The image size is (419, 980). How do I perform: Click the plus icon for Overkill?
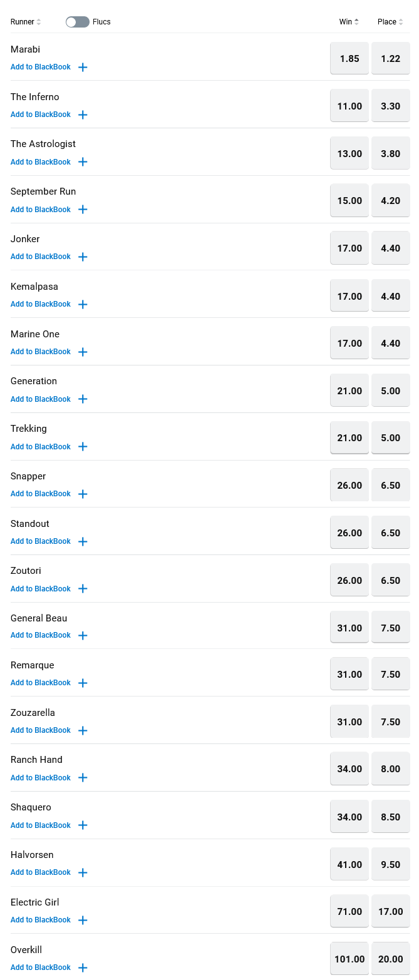tap(83, 967)
